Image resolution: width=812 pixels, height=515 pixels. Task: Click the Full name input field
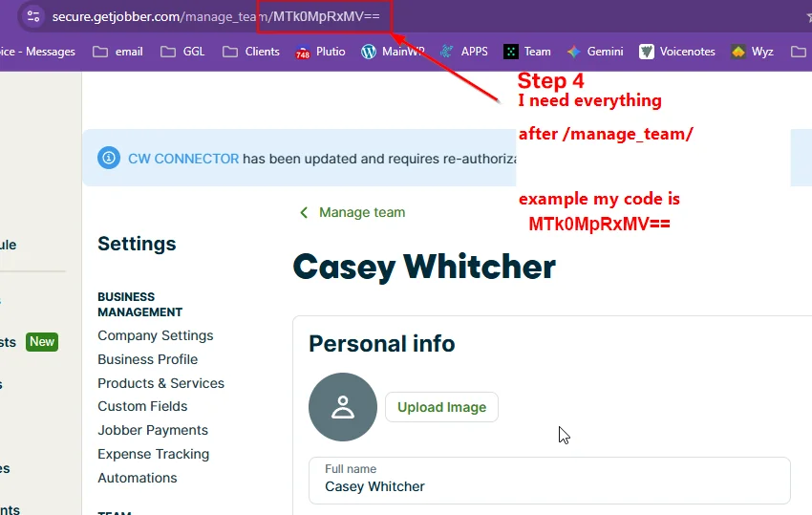(x=549, y=485)
